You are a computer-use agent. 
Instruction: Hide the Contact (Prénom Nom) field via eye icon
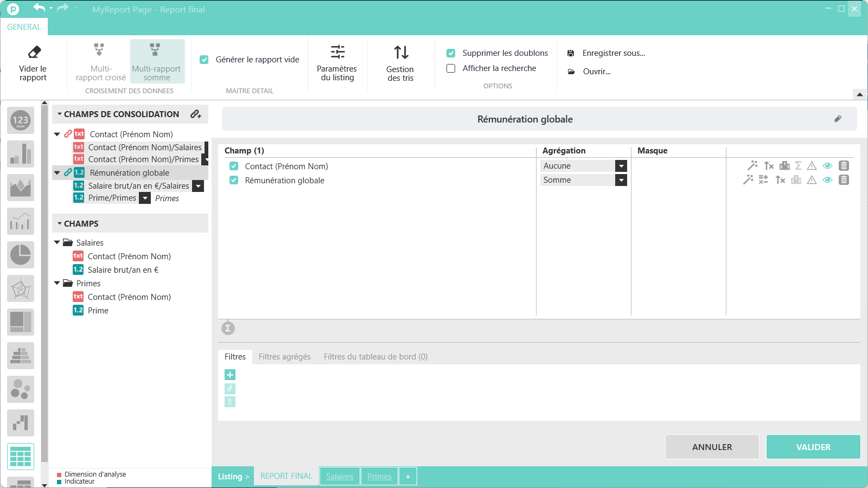[x=827, y=166]
